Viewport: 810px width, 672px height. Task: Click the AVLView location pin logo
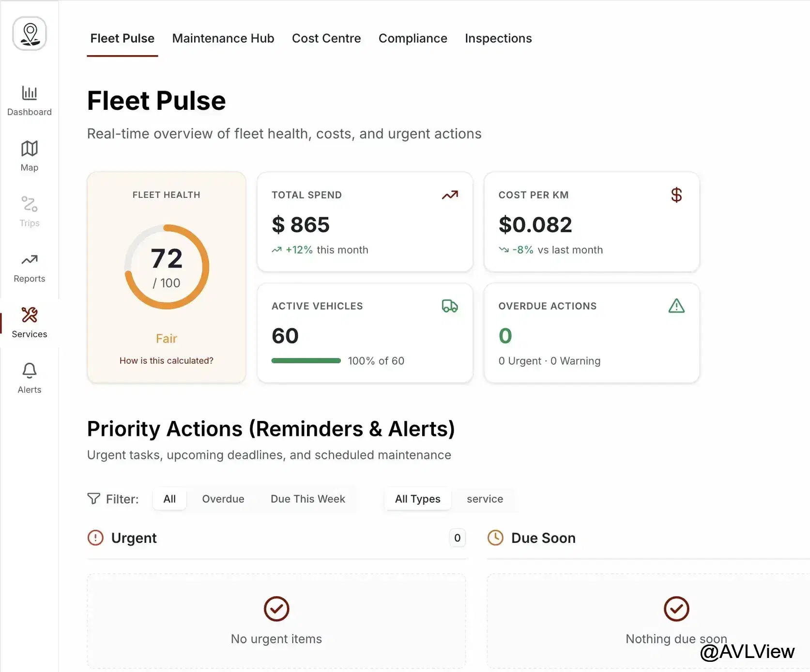click(30, 34)
